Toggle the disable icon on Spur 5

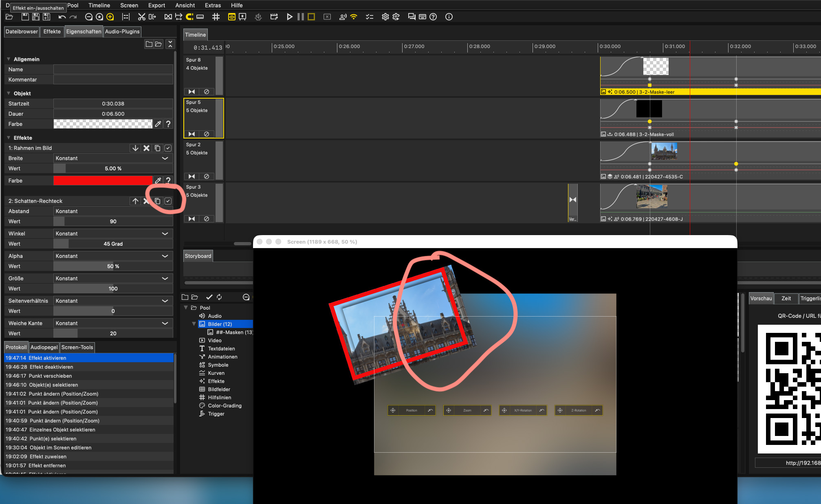click(207, 134)
